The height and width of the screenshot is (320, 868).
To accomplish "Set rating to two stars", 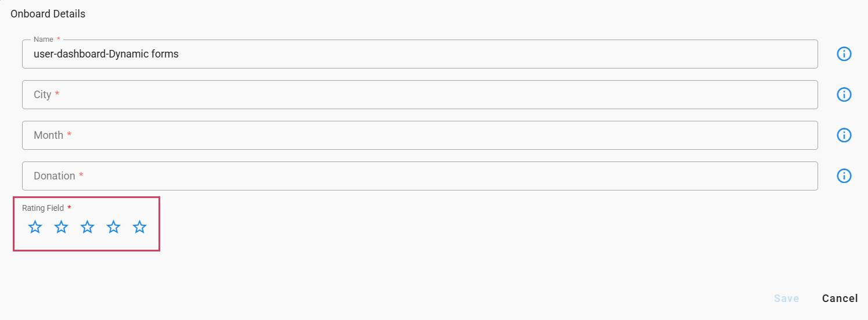I will (x=62, y=227).
